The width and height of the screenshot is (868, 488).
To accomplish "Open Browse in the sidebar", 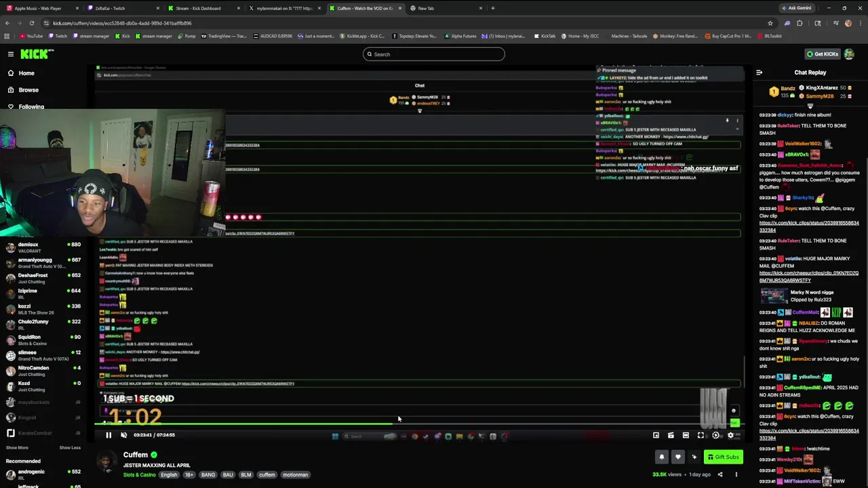I will [x=28, y=89].
